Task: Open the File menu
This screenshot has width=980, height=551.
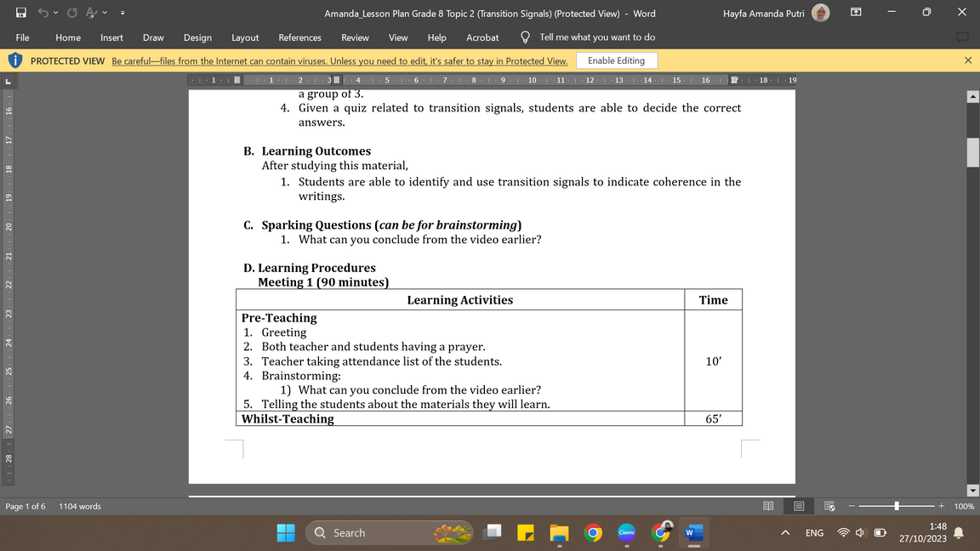Action: click(22, 37)
